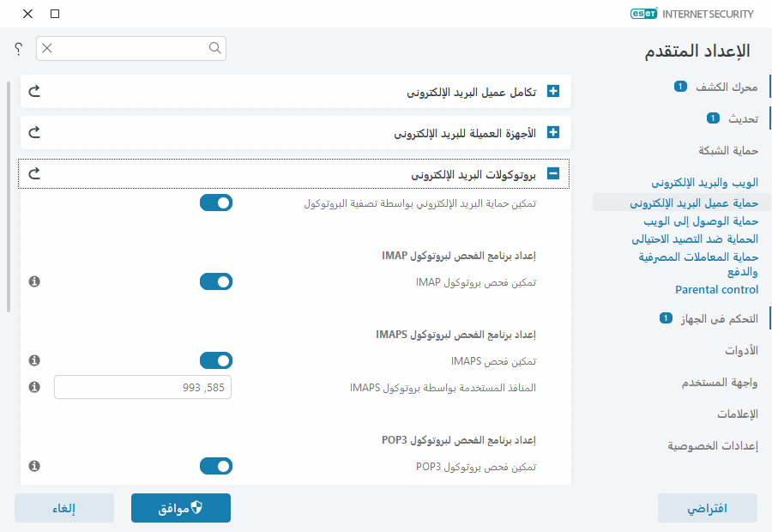Click the revert icon beside email protocols section
The height and width of the screenshot is (532, 772).
(x=33, y=173)
